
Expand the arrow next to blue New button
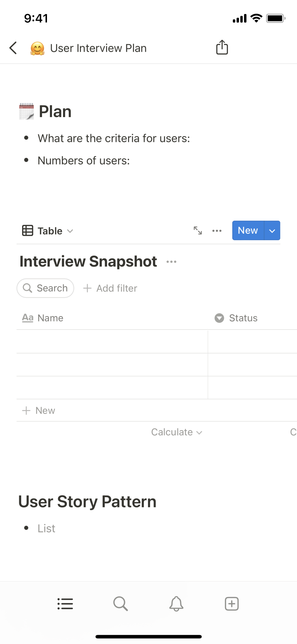click(x=272, y=231)
